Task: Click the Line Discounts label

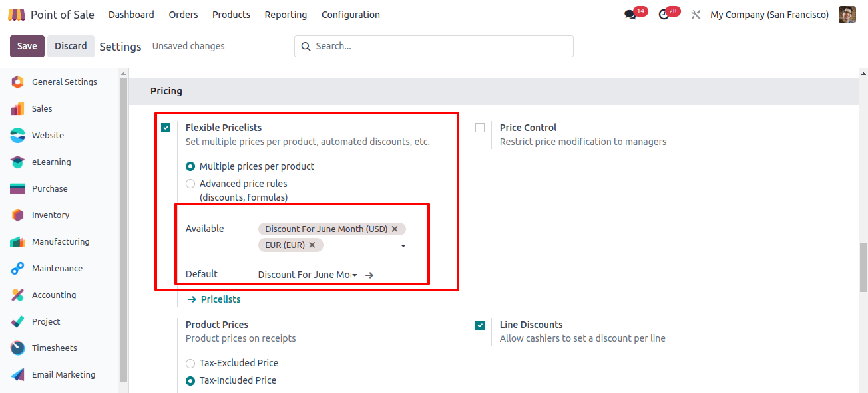Action: (x=531, y=325)
